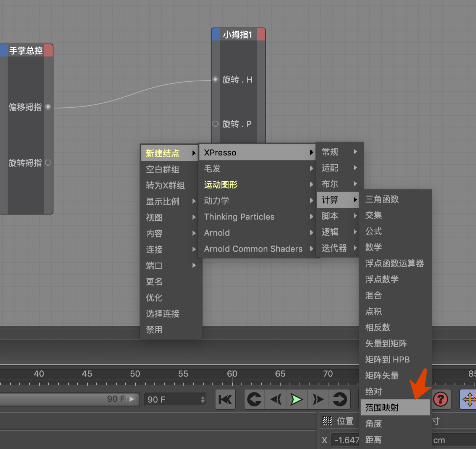This screenshot has width=476, height=449.
Task: Expand the 计算 submenu
Action: click(x=338, y=200)
